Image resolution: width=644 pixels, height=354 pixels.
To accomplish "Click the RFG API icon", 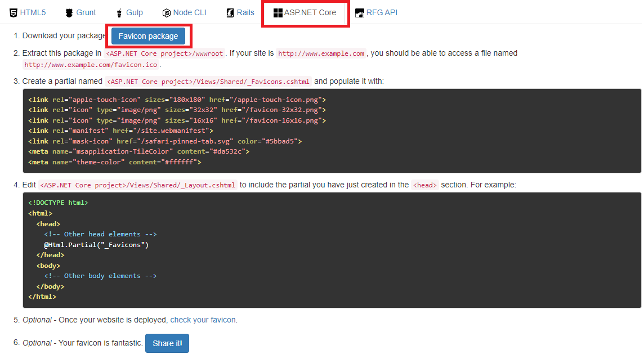I will pos(359,13).
